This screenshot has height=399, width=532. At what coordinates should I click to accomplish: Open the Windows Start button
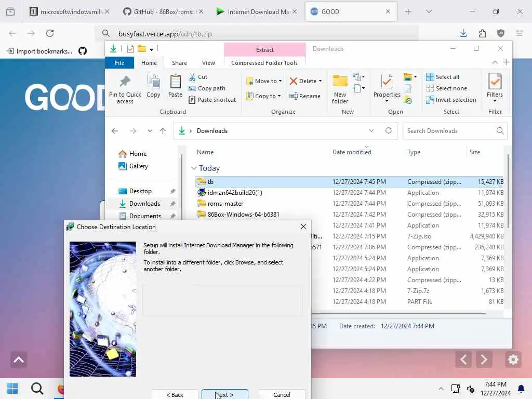pyautogui.click(x=12, y=389)
